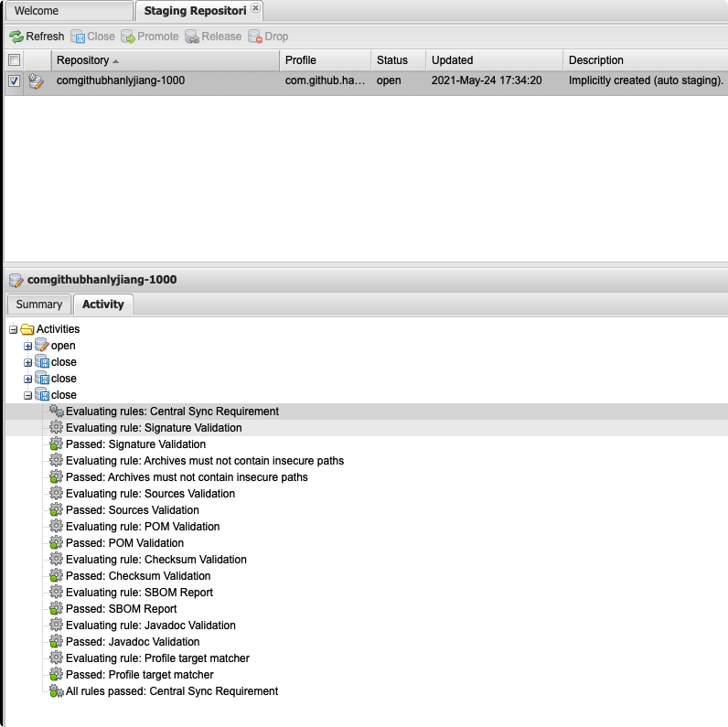Expand the second close activity node
Image resolution: width=728 pixels, height=727 pixels.
coord(27,379)
